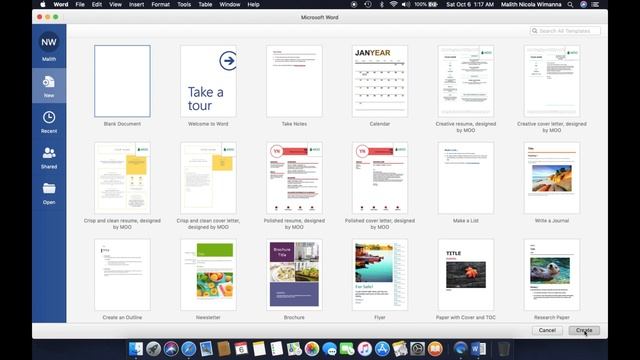
Task: Select the Take Notes template
Action: 294,81
